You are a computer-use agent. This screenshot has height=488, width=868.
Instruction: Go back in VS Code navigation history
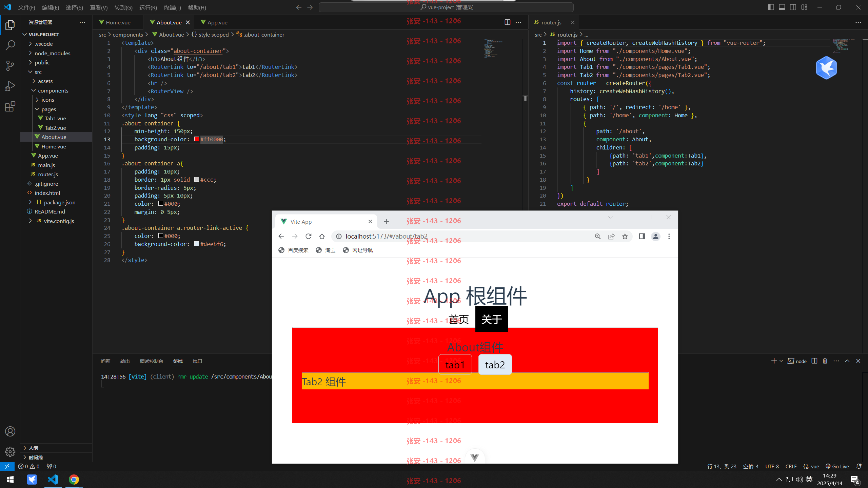click(x=299, y=7)
